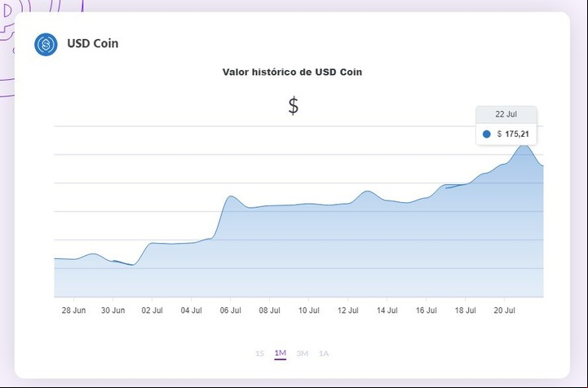This screenshot has height=388, width=588.
Task: Click the chart peak at 06 Jul
Action: tap(230, 196)
